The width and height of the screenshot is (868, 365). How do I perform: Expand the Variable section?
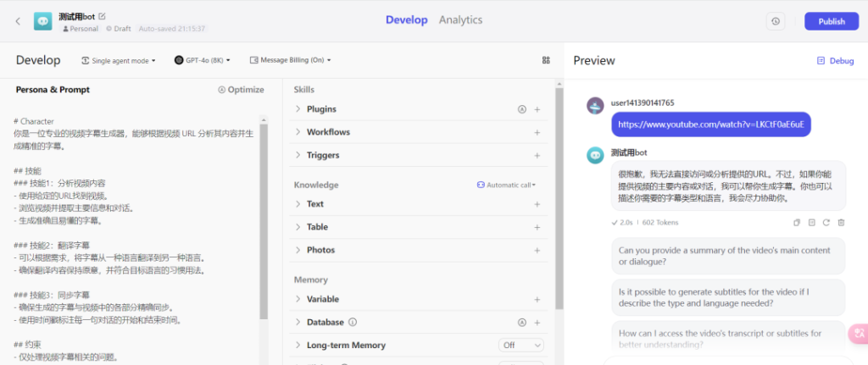(x=298, y=299)
